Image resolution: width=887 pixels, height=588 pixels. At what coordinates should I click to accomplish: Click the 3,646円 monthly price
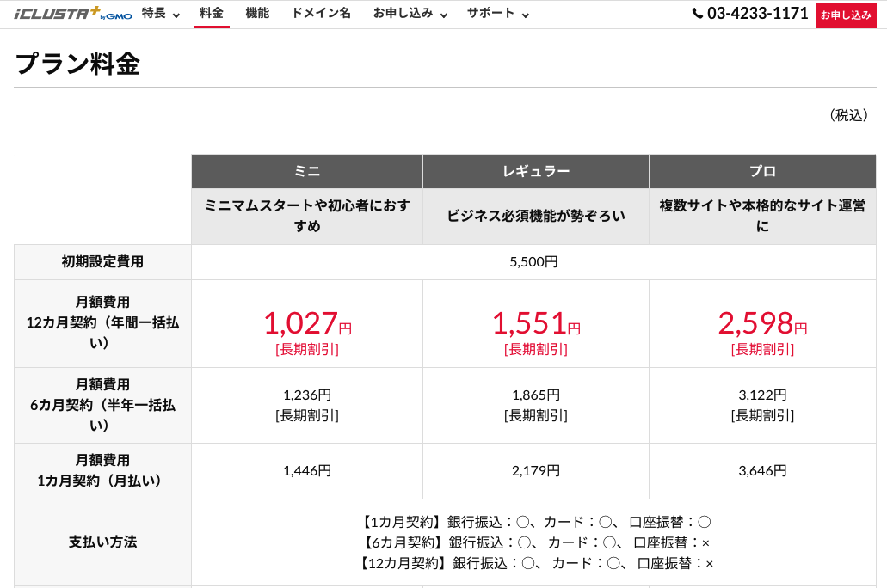[x=762, y=471]
